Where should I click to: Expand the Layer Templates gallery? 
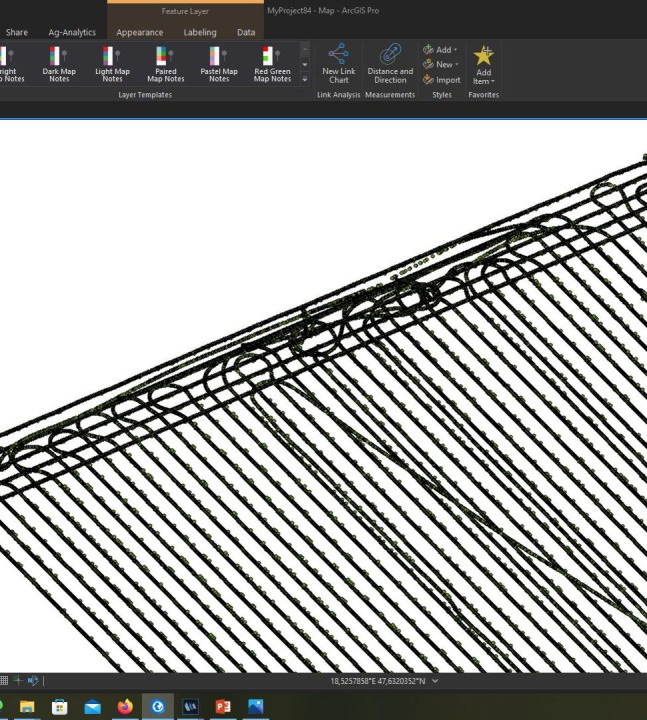tap(305, 79)
